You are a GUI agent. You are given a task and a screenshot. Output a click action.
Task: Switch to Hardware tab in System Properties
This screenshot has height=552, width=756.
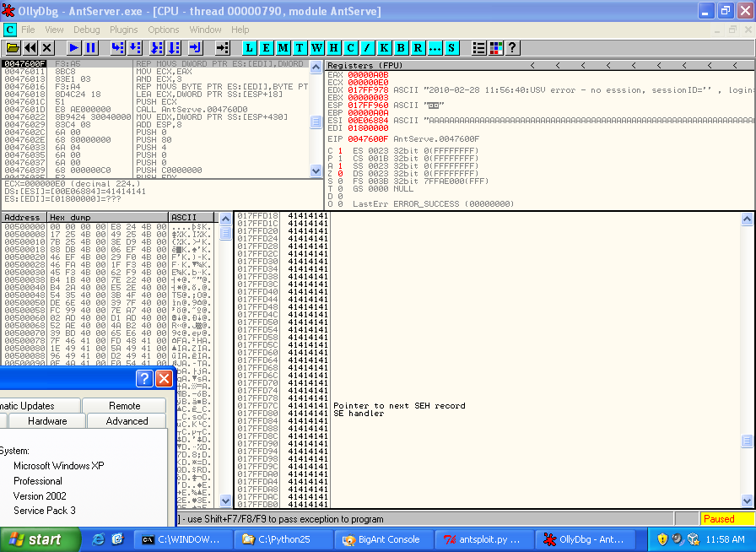[x=47, y=421]
